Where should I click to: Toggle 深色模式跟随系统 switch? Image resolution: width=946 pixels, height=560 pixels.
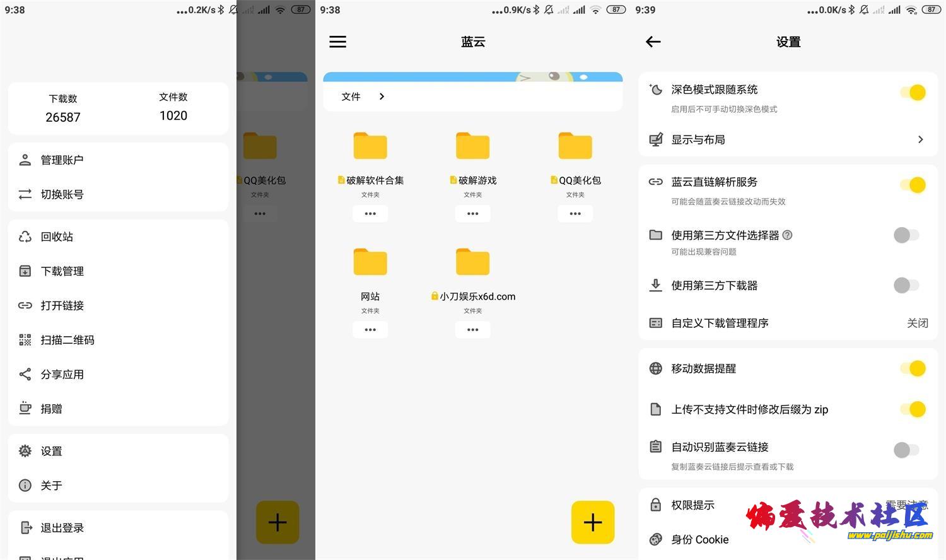(x=913, y=92)
